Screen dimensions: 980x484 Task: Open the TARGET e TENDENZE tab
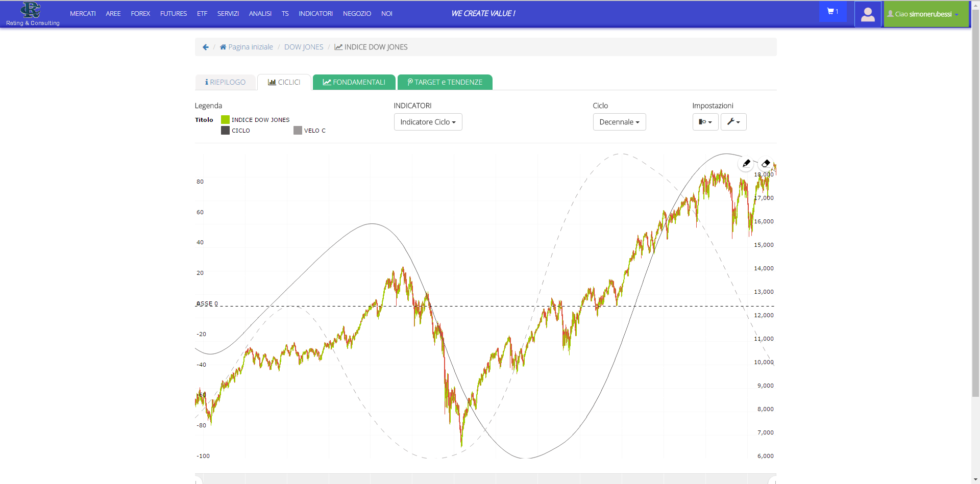(445, 82)
